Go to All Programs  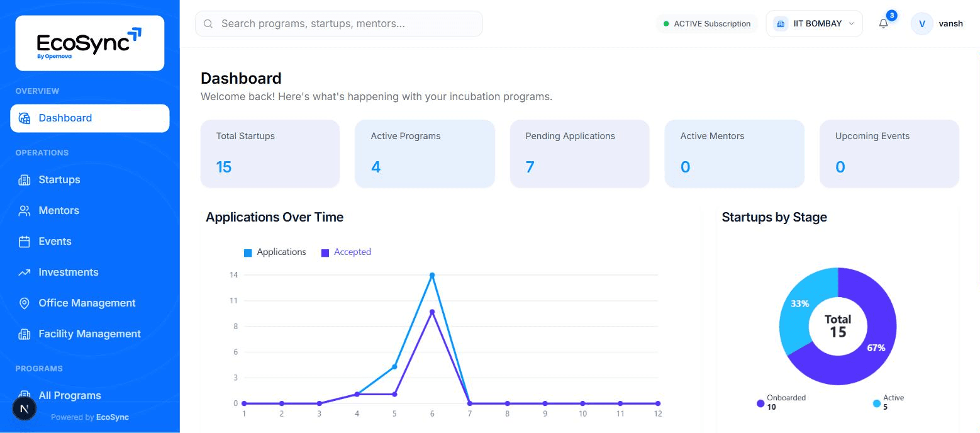(90, 395)
